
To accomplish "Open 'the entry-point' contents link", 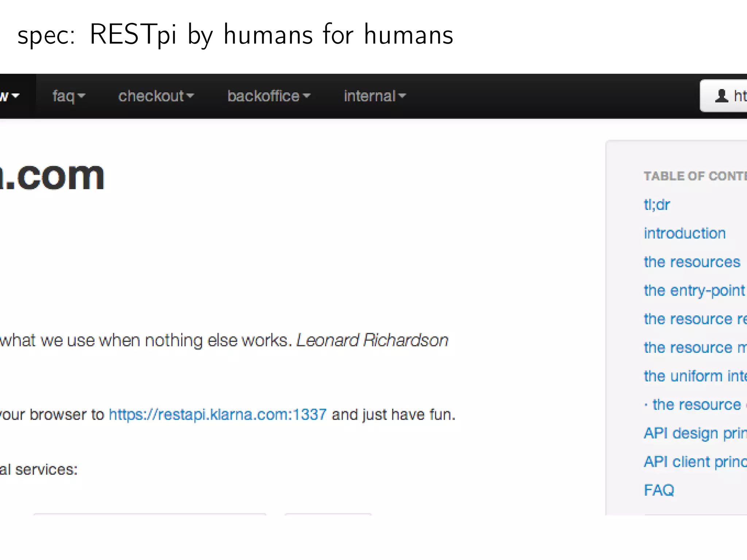I will click(x=694, y=291).
